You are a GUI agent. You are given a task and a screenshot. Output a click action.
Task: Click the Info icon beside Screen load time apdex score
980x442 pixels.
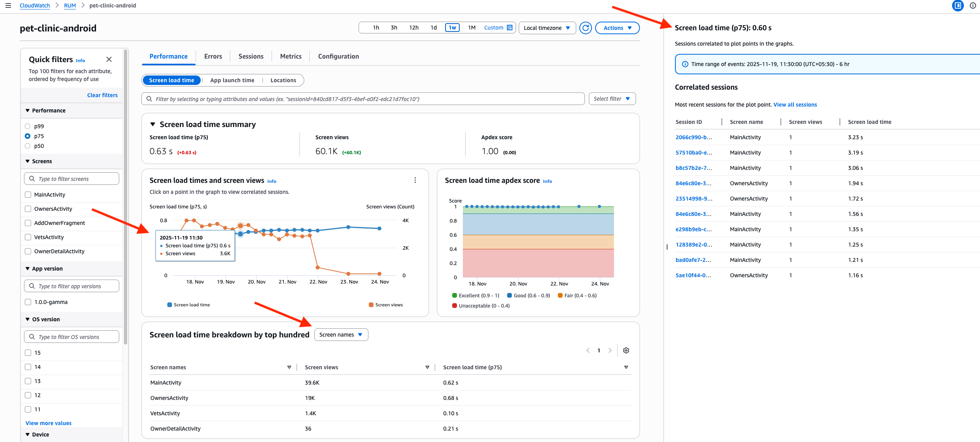tap(547, 181)
